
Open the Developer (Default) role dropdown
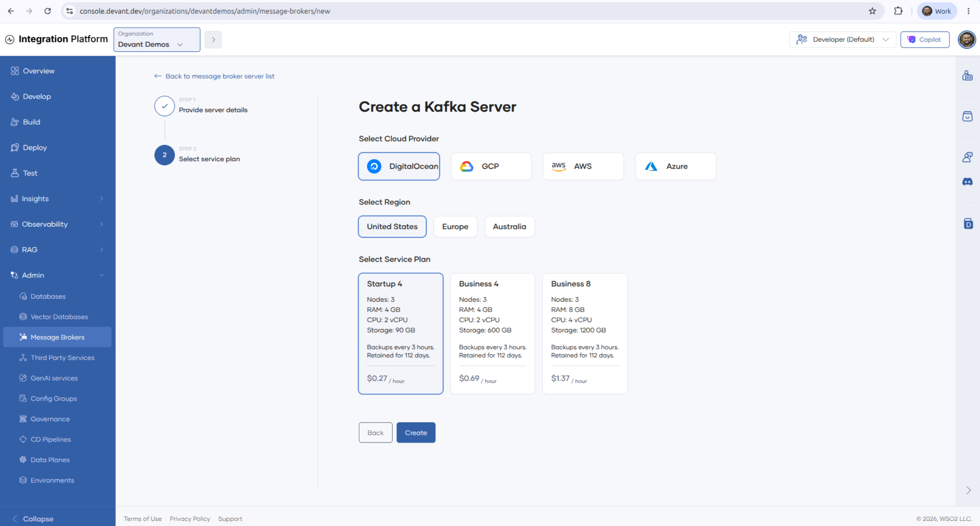[842, 40]
